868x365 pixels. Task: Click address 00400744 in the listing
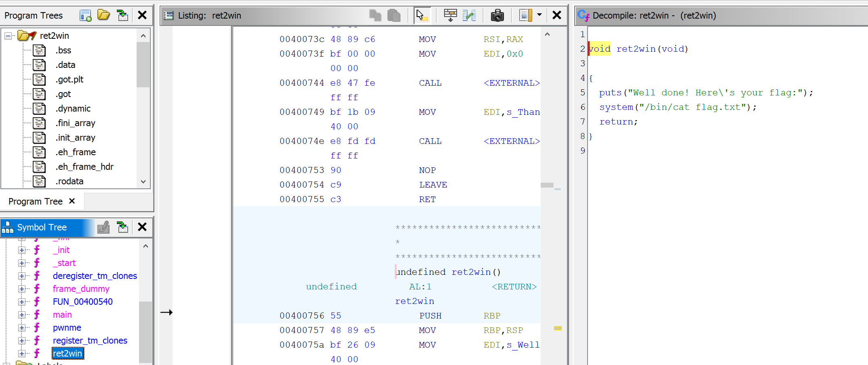302,83
